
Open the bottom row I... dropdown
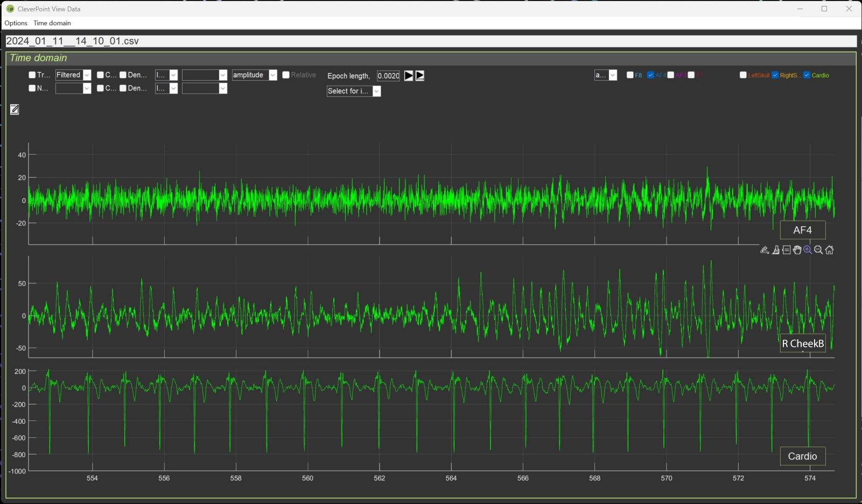166,88
